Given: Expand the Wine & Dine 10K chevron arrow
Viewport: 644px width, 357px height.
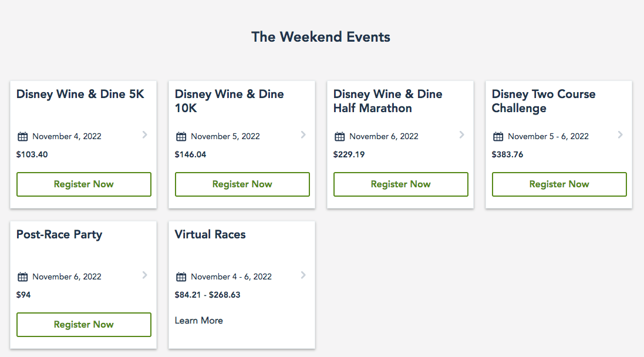Looking at the screenshot, I should pyautogui.click(x=303, y=135).
